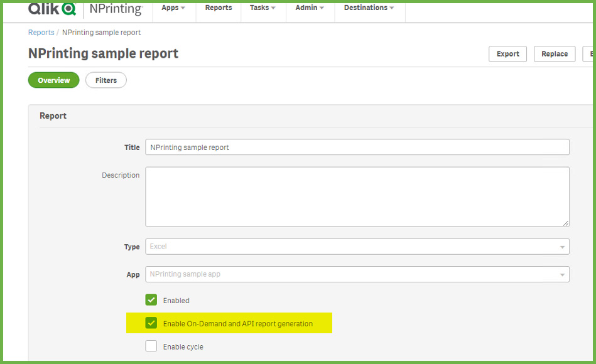Check the Enable cycle checkbox
Screen dimensions: 596x364
pyautogui.click(x=151, y=346)
